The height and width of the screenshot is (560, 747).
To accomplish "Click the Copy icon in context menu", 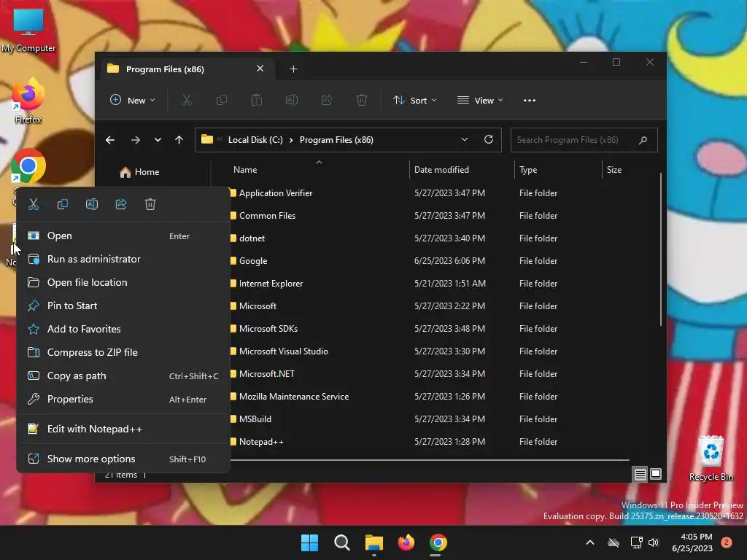I will 63,204.
